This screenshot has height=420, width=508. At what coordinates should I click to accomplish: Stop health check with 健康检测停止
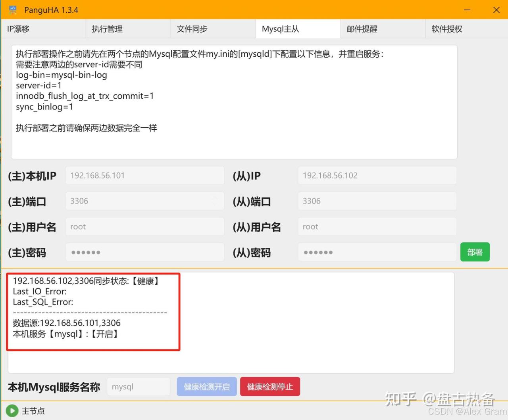(x=270, y=387)
